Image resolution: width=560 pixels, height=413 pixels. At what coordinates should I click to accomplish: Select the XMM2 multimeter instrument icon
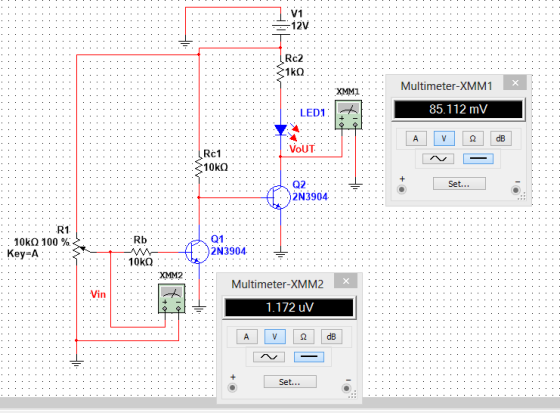pos(172,299)
